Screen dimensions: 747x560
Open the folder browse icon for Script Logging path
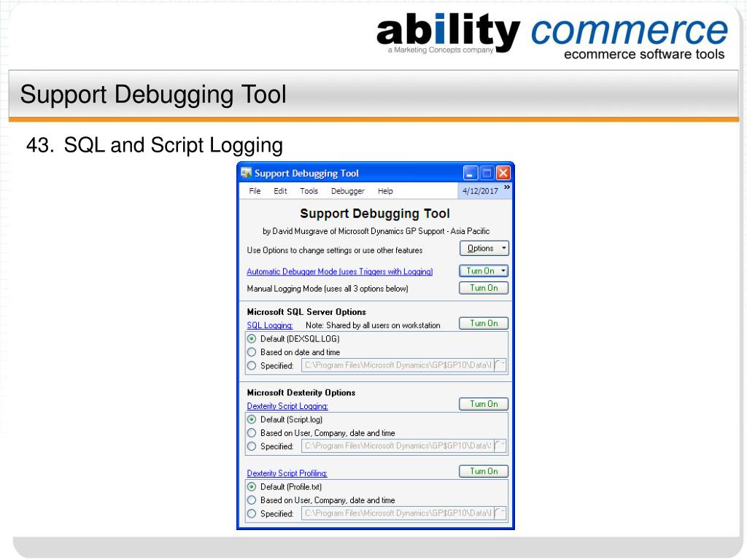(x=500, y=446)
